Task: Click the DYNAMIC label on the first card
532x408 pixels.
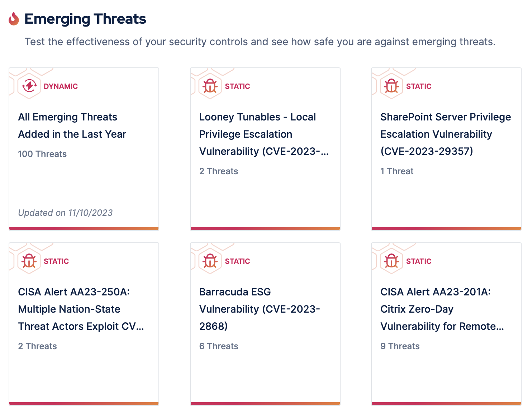Action: click(x=61, y=86)
